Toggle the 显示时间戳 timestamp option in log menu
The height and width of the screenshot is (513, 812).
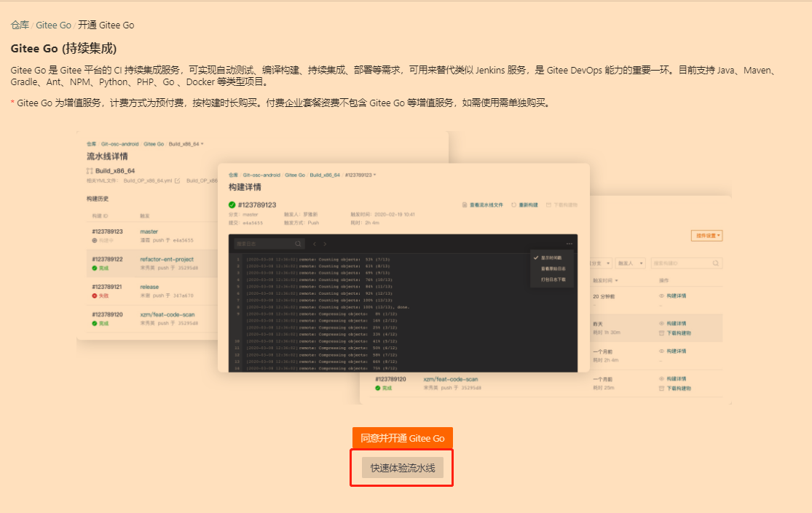click(x=551, y=258)
